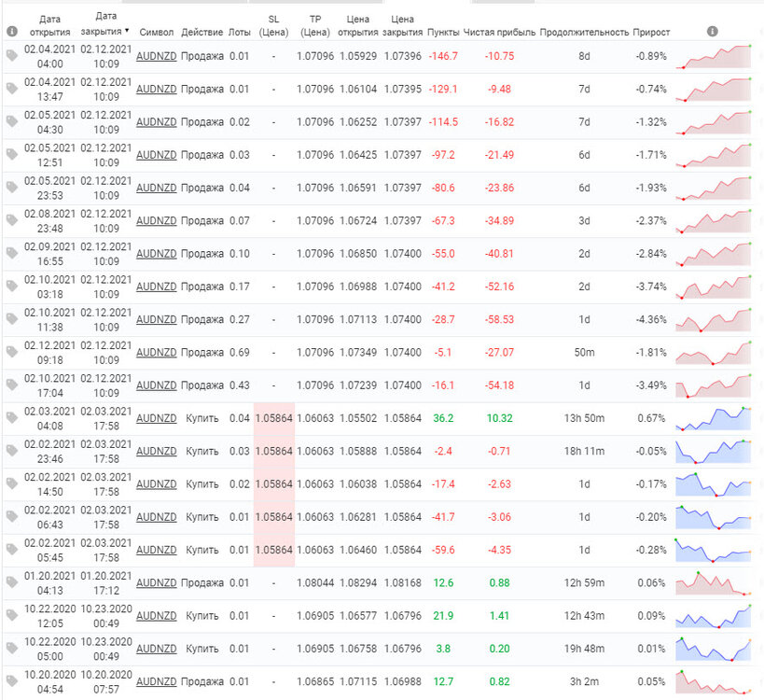Open mini chart of the 0.05% growth trade
Viewport: 764px width, 700px height.
[x=714, y=681]
